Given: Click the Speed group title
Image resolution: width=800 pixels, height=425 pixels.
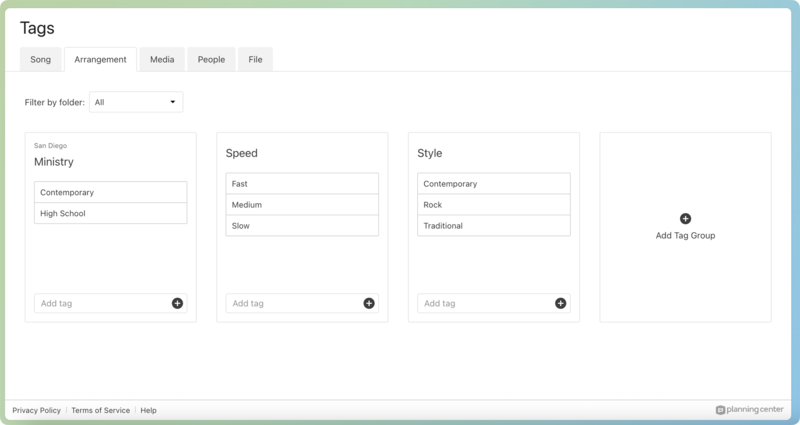Looking at the screenshot, I should coord(241,153).
